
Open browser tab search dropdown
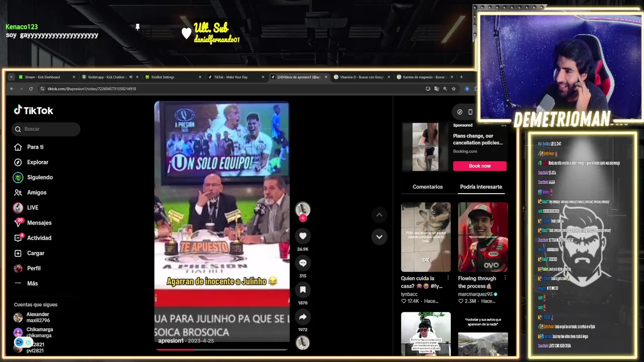tap(11, 77)
